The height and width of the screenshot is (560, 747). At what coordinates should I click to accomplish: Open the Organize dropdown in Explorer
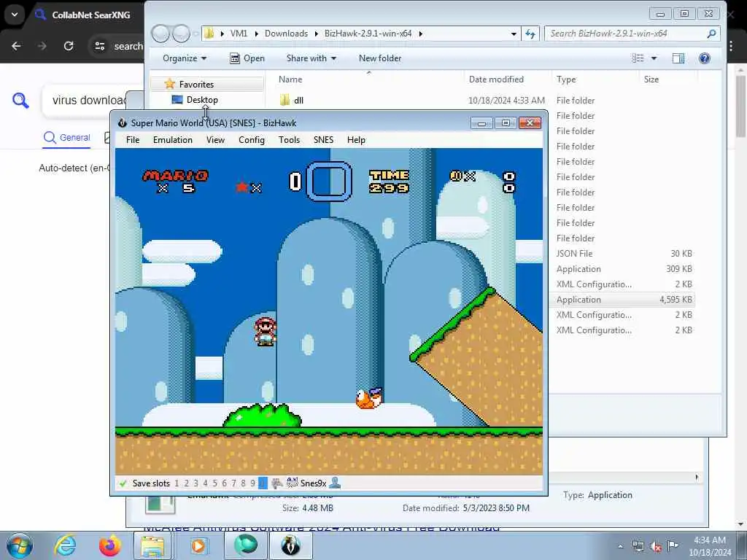(185, 58)
